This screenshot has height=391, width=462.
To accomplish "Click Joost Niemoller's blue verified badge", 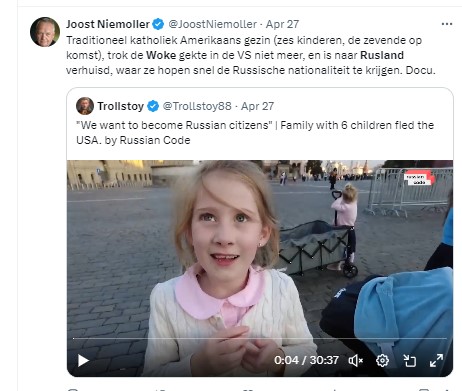I will click(x=158, y=24).
